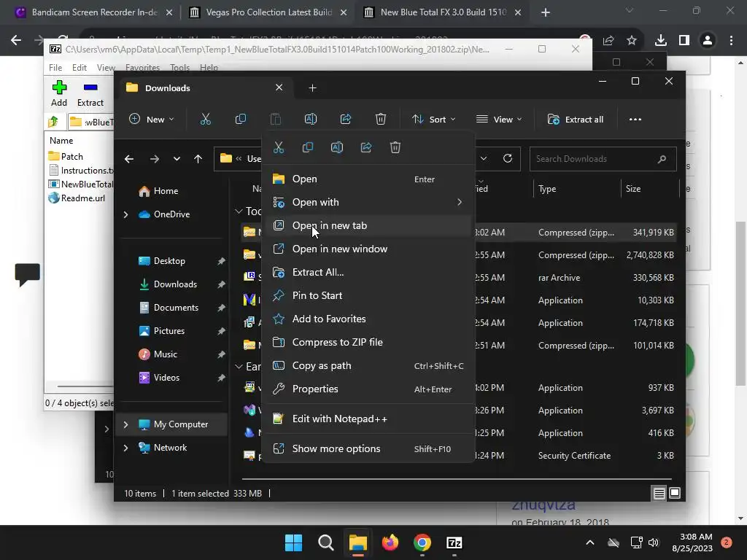Viewport: 747px width, 560px height.
Task: Switch to Bandicam Screen Recorder browser tab
Action: [93, 12]
